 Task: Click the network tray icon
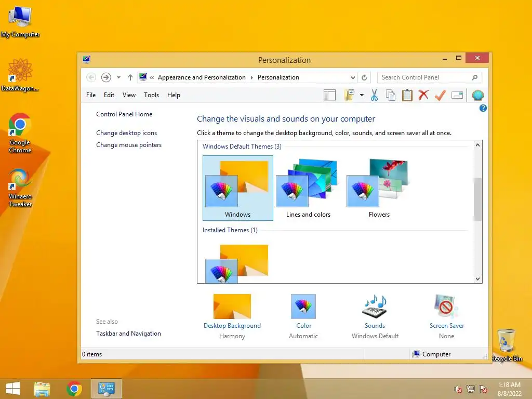(x=470, y=389)
